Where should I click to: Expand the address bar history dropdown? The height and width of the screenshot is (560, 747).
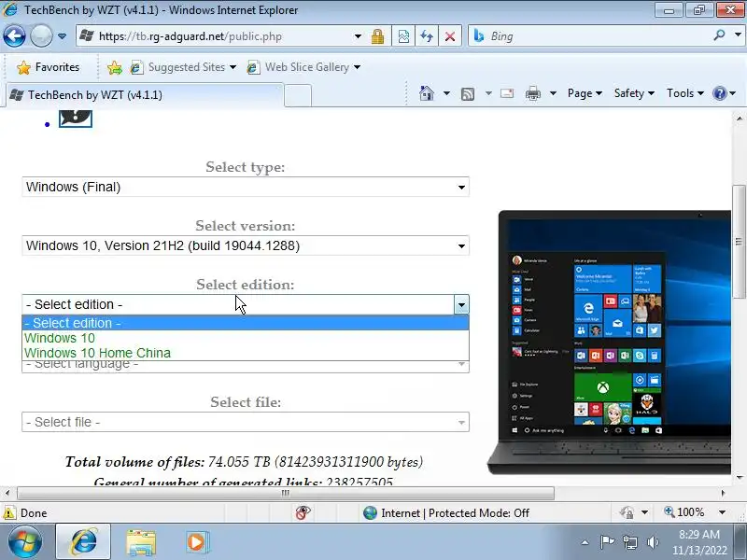[358, 36]
